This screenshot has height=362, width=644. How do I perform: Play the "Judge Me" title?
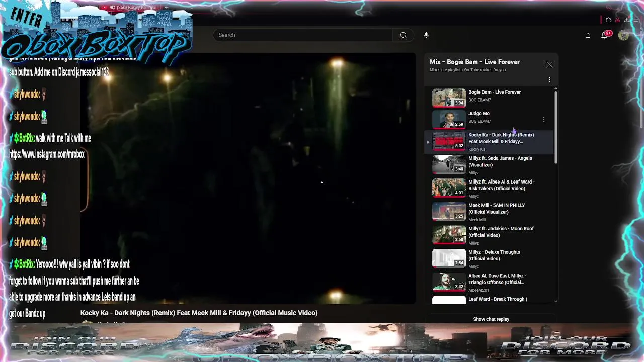pos(479,114)
